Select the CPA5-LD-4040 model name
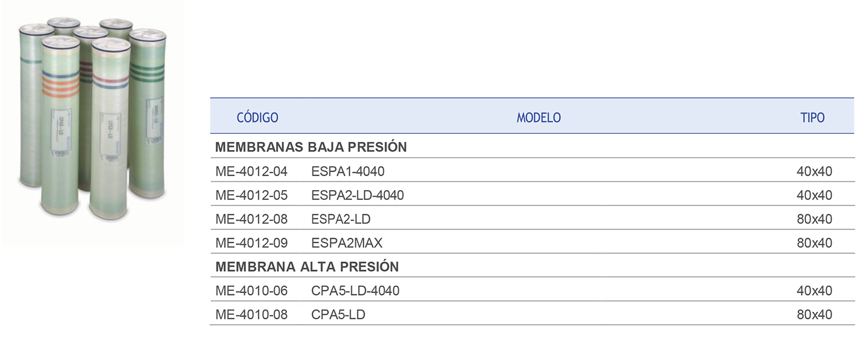Screen dimensions: 868x339 (x=355, y=291)
